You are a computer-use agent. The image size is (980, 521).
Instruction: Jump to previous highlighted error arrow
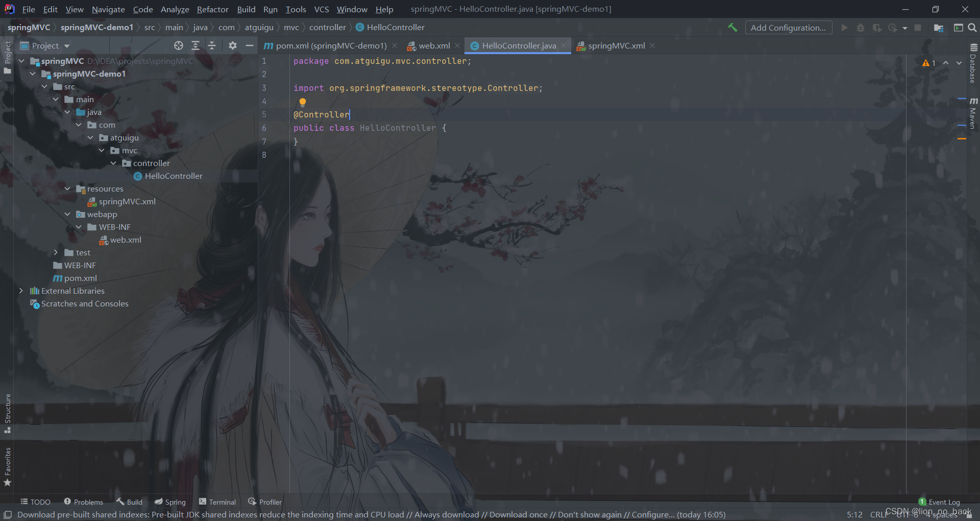click(x=946, y=63)
